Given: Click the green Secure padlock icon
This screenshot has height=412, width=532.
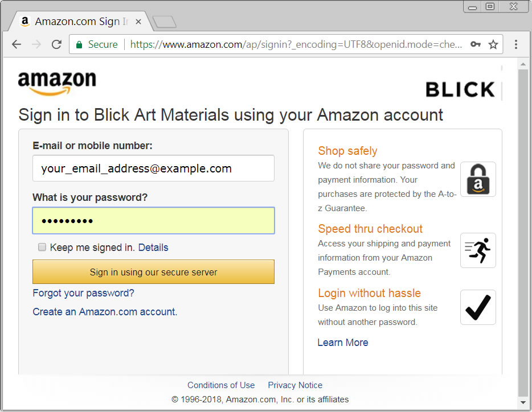Looking at the screenshot, I should coord(79,44).
